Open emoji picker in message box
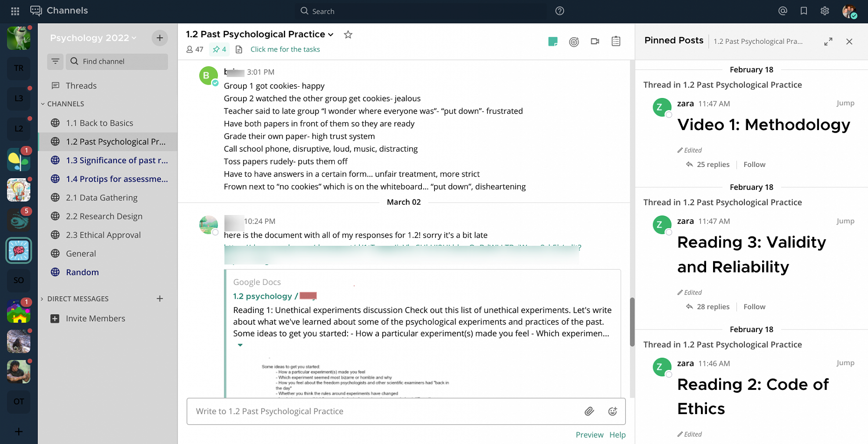Screen dimensions: 868x444 coord(612,411)
